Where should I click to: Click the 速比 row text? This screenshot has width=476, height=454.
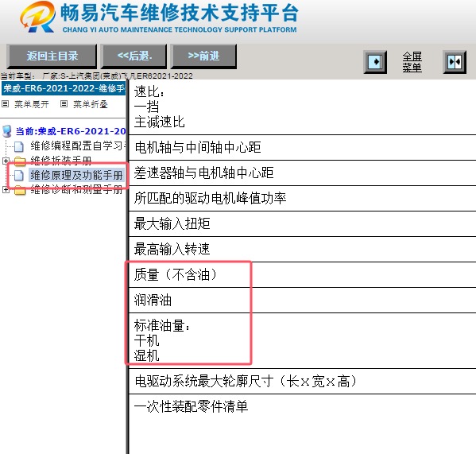tap(149, 92)
